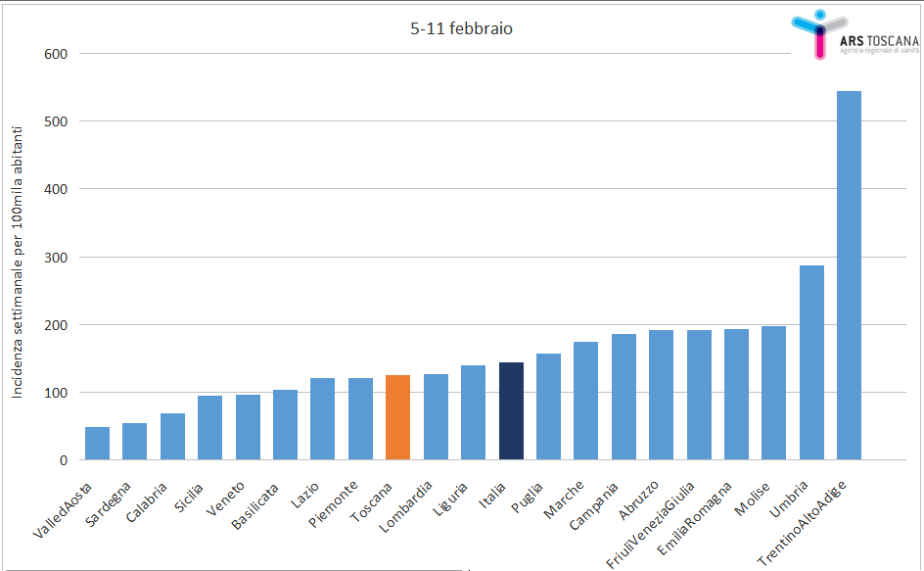Select the Basilicata bar
The height and width of the screenshot is (571, 924).
click(285, 425)
